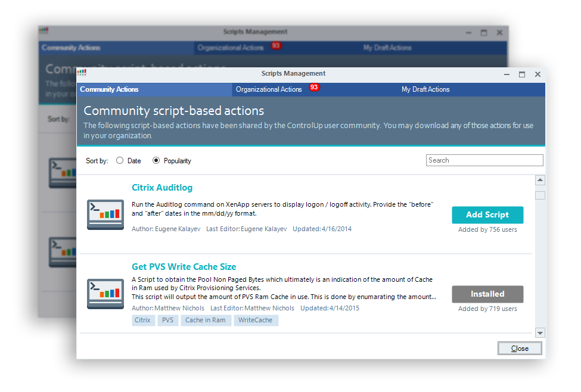The image size is (581, 392).
Task: Select the Date sort radio button
Action: click(x=120, y=160)
